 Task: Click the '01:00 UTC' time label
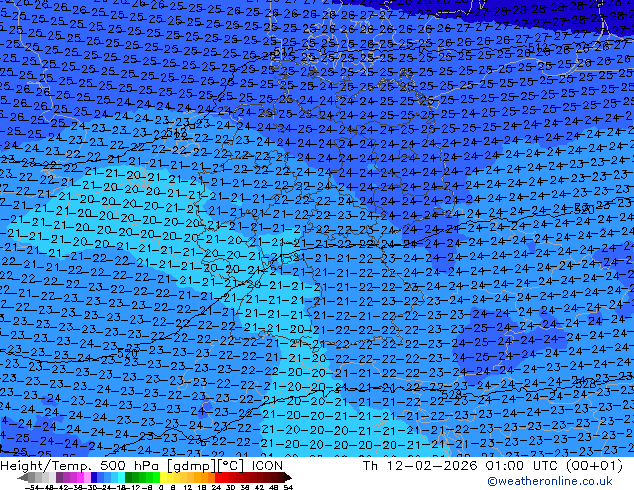[x=522, y=466]
